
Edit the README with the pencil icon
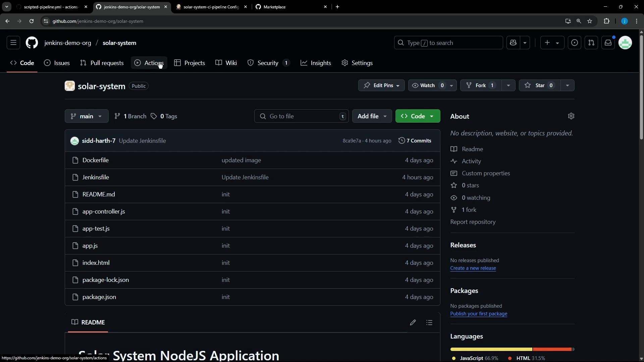tap(413, 322)
